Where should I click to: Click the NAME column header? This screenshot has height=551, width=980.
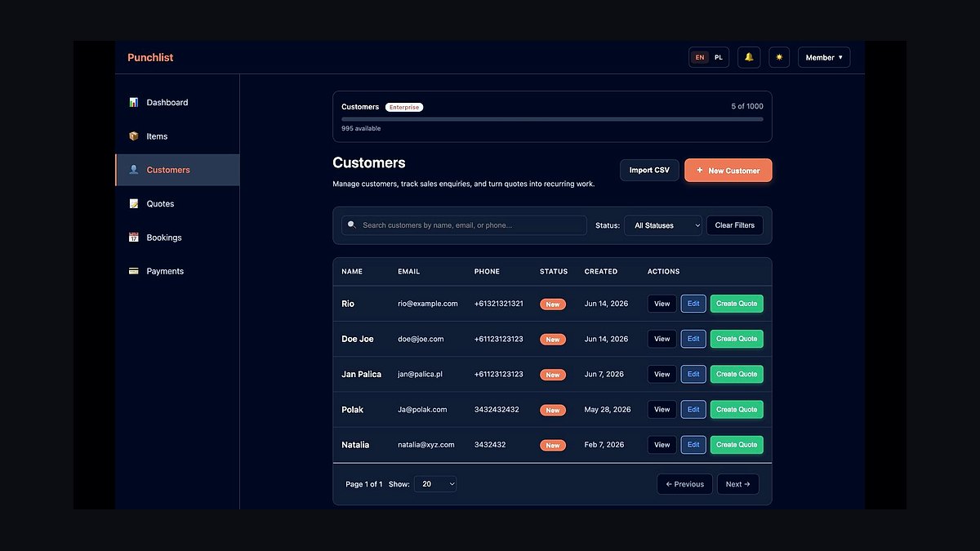(352, 272)
